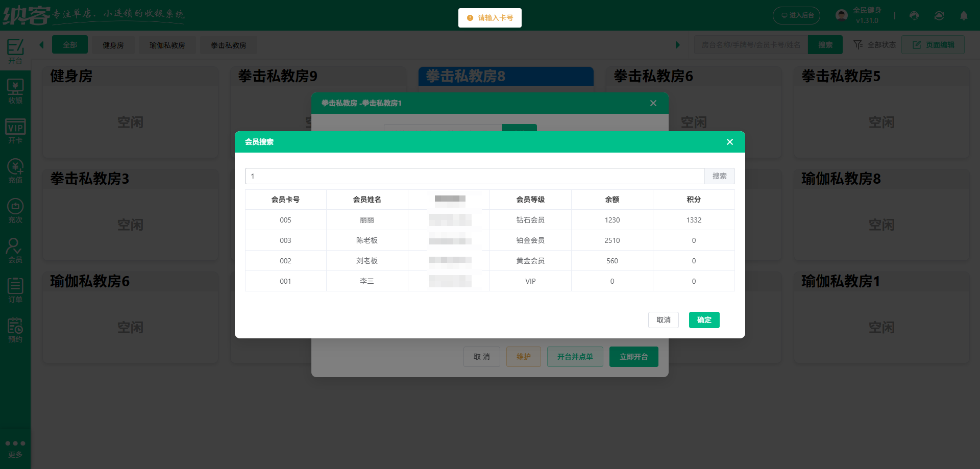Expand the 全部状态 filter dropdown
Screen dimensions: 980x469
875,45
